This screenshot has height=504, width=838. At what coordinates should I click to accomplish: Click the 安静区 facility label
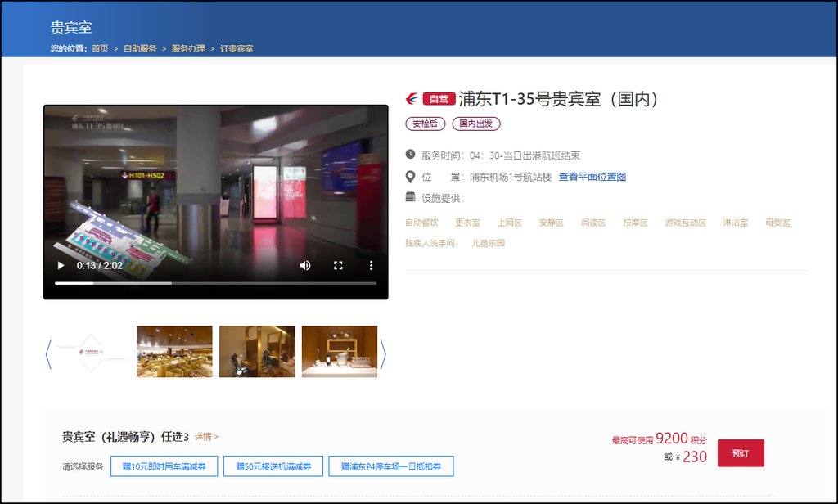click(552, 223)
